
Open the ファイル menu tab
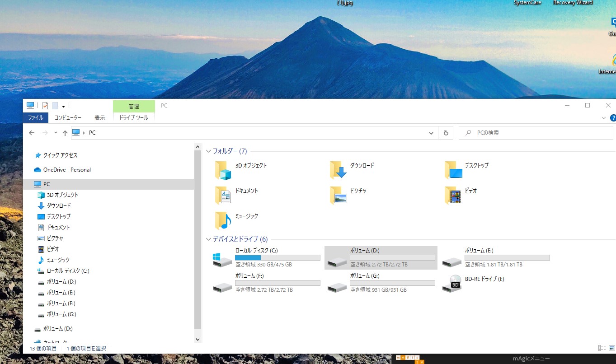coord(35,117)
